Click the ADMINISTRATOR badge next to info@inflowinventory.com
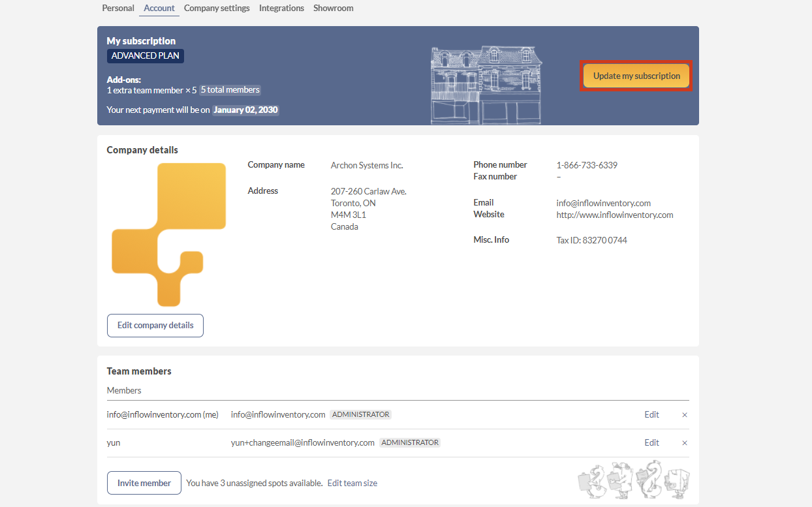This screenshot has height=507, width=812. (x=361, y=414)
